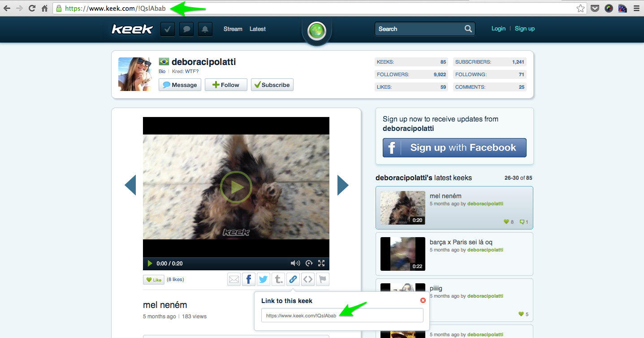View the FOLLOWING 71 stat

[x=490, y=75]
